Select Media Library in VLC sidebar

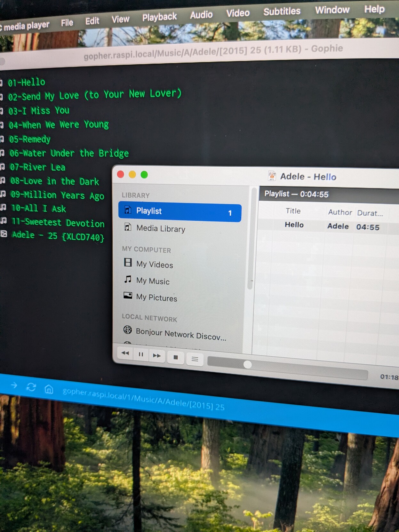coord(161,229)
